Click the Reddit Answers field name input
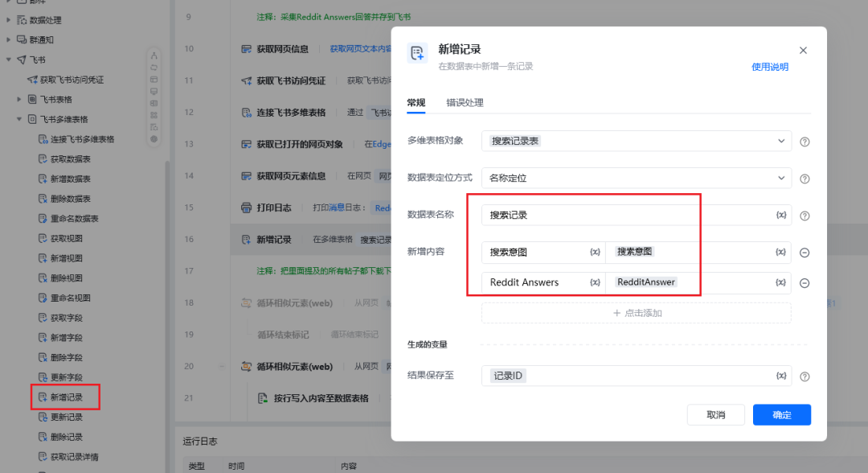 click(543, 282)
